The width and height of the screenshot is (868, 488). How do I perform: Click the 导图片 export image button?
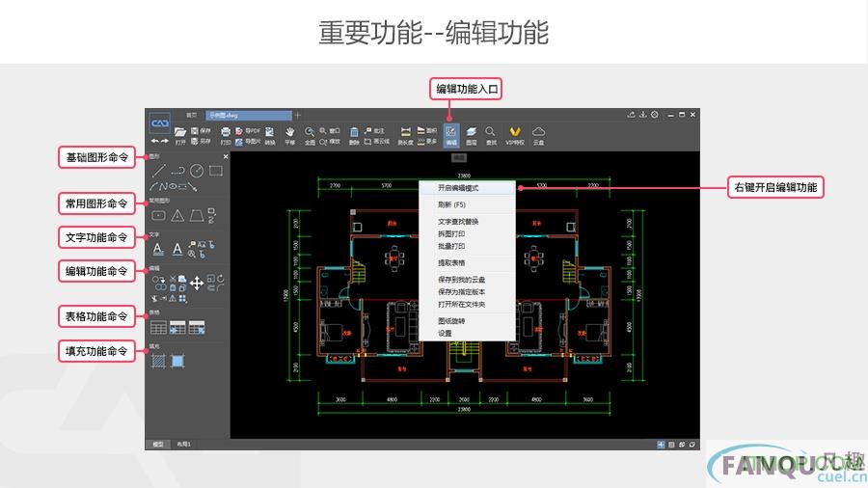pyautogui.click(x=248, y=142)
